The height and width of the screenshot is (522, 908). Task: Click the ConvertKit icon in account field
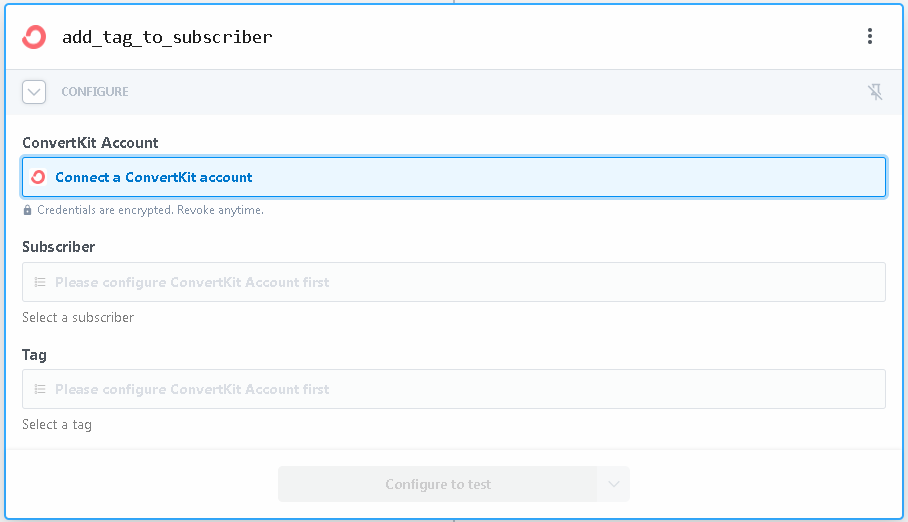(x=38, y=177)
